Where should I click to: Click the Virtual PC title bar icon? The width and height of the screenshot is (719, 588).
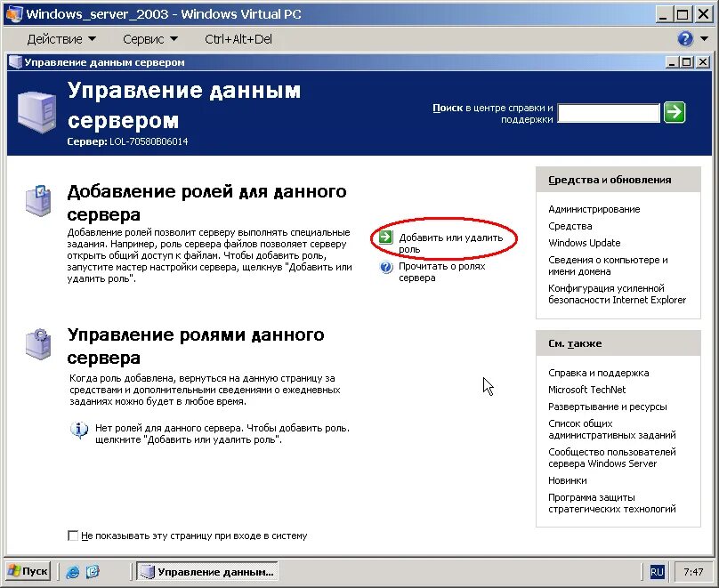tap(13, 13)
